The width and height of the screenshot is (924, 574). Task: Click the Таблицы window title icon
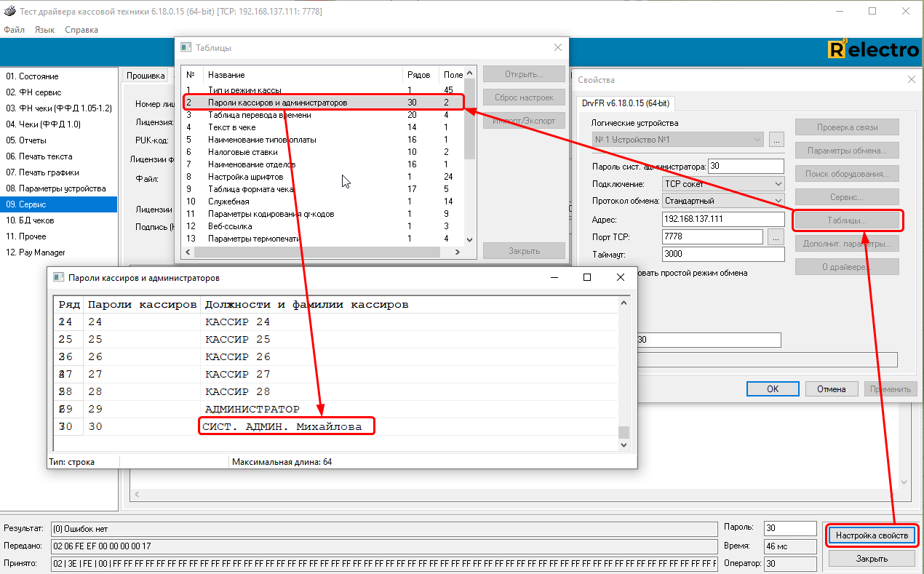coord(186,47)
